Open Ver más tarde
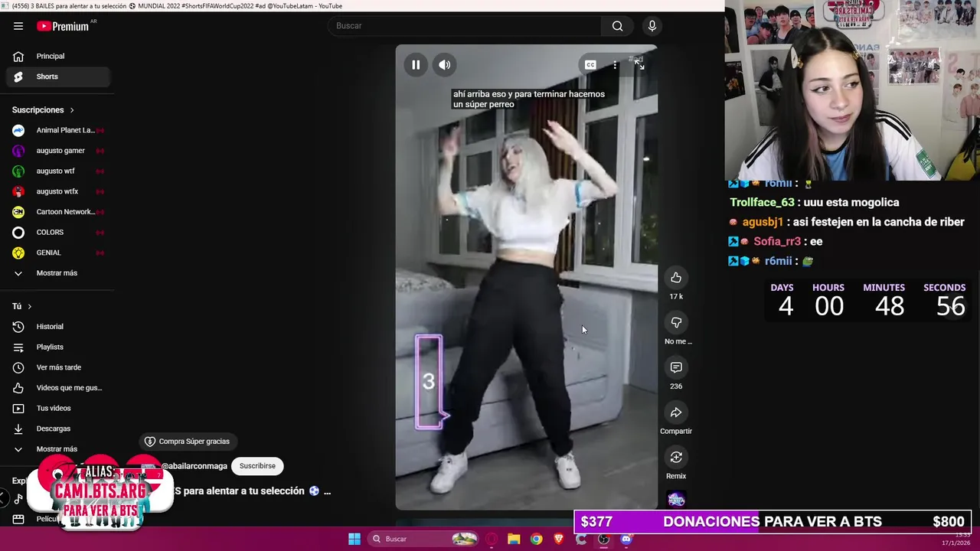Viewport: 980px width, 551px height. click(x=58, y=367)
